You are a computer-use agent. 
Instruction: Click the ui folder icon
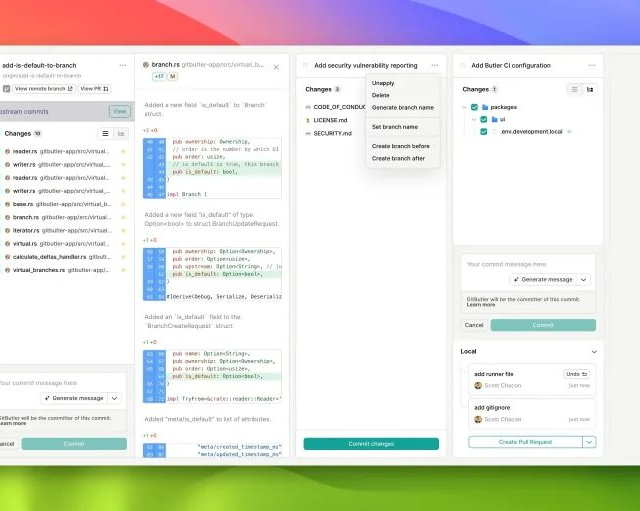click(x=495, y=119)
